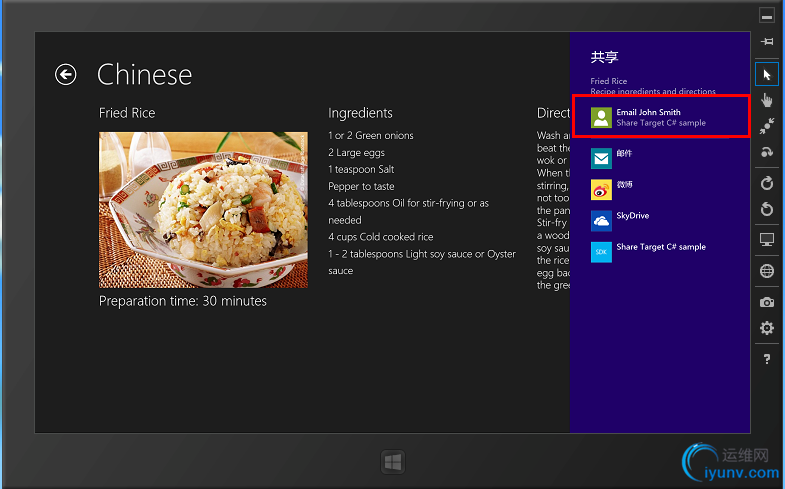This screenshot has width=785, height=489.
Task: Open simulator help question mark
Action: [x=766, y=359]
